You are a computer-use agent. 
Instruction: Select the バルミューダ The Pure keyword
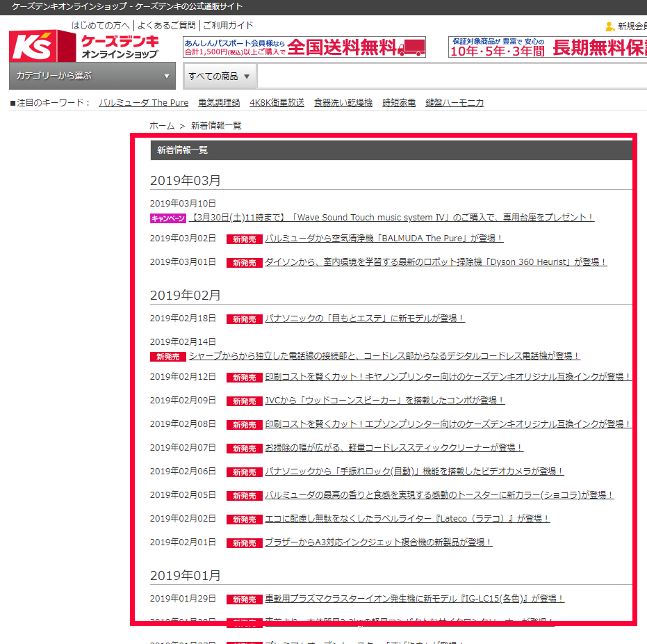[x=143, y=103]
